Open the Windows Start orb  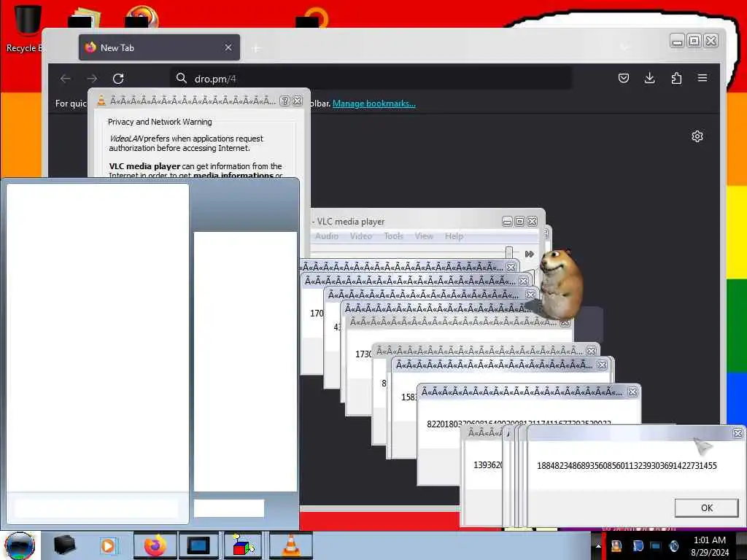click(x=20, y=545)
